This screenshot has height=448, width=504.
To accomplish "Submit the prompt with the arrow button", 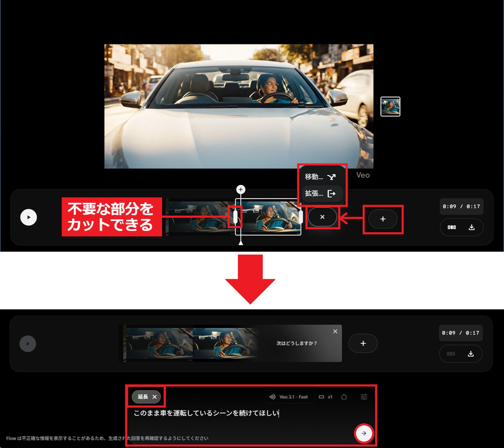I will (x=364, y=434).
